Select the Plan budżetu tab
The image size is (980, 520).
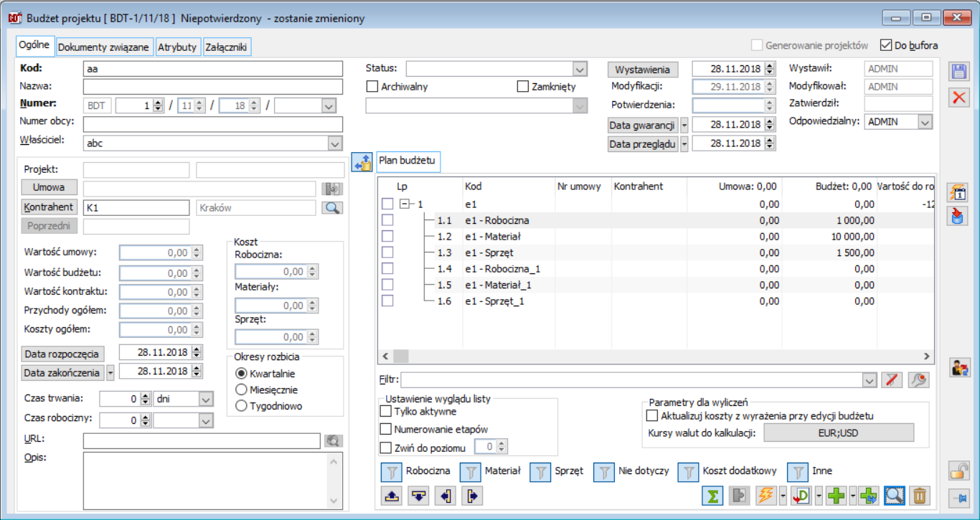coord(407,161)
